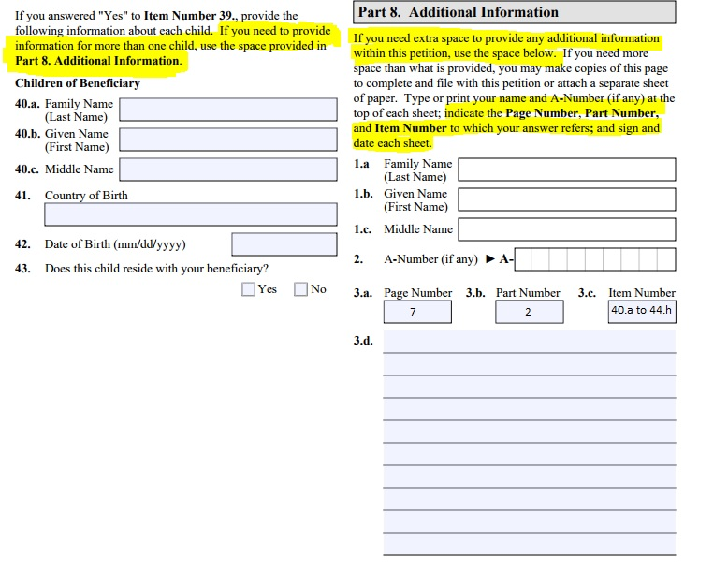
Task: Select the Date of Birth field
Action: point(284,244)
